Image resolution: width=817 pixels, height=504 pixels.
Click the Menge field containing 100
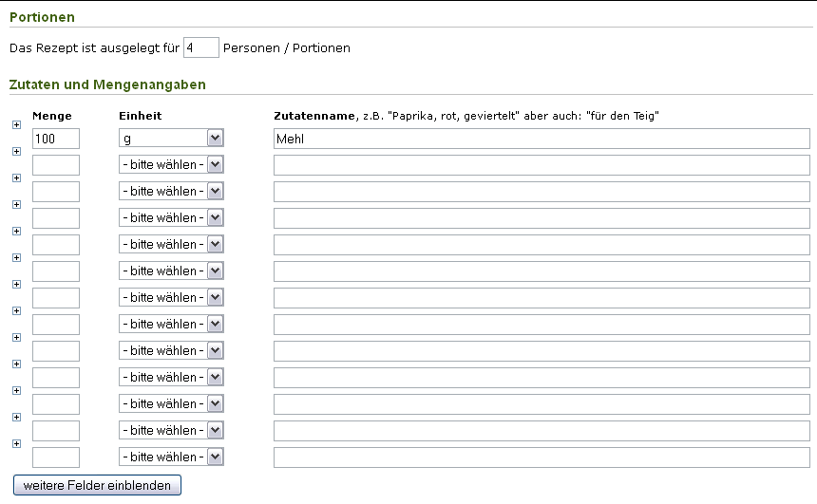[x=56, y=139]
